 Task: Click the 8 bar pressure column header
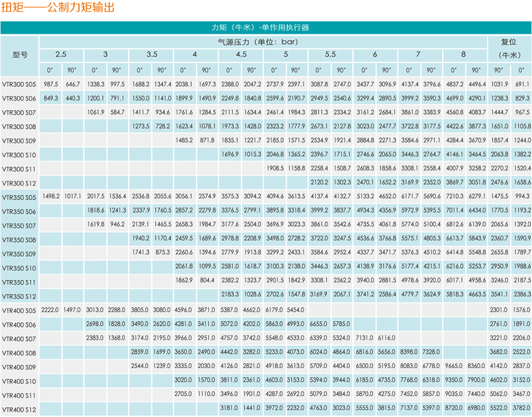(x=464, y=54)
